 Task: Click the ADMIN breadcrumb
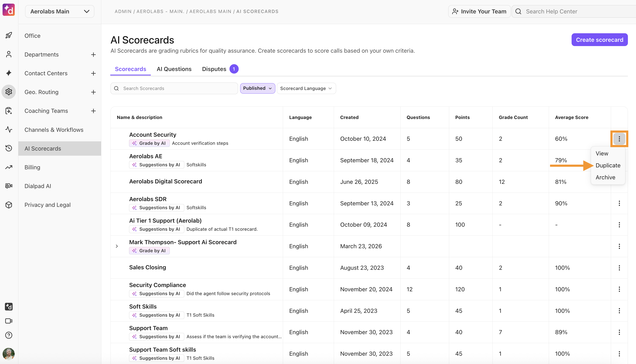point(123,12)
